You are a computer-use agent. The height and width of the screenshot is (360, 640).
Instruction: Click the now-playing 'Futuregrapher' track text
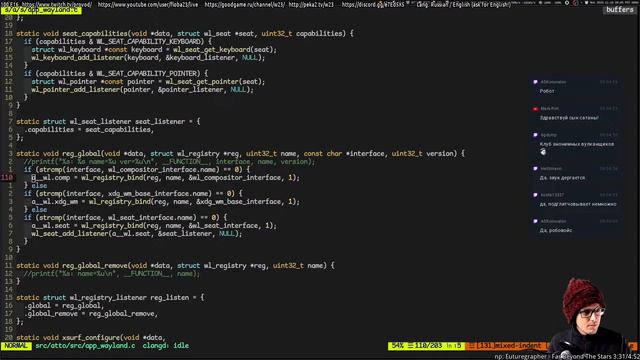566,356
